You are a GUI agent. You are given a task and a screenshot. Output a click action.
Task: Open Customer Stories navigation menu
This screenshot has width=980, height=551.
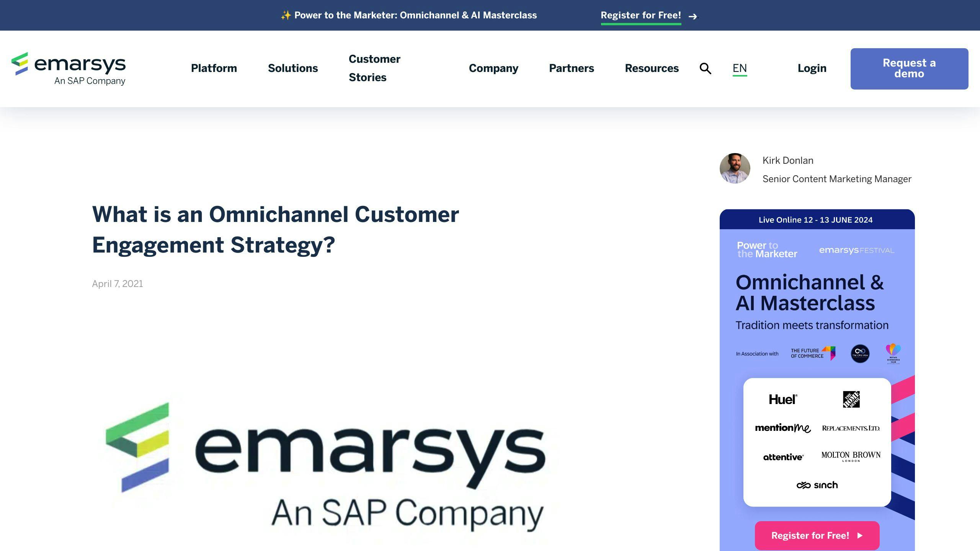click(374, 68)
